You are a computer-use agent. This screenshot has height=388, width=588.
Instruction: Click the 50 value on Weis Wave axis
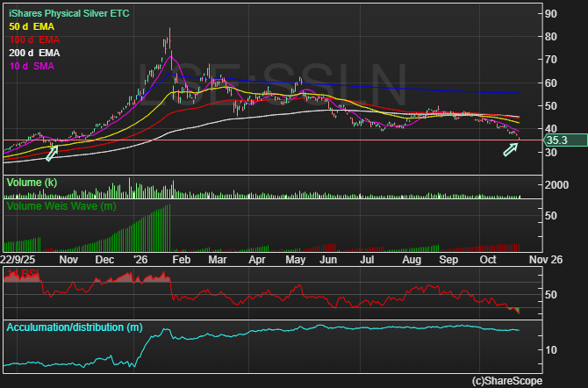pyautogui.click(x=551, y=216)
